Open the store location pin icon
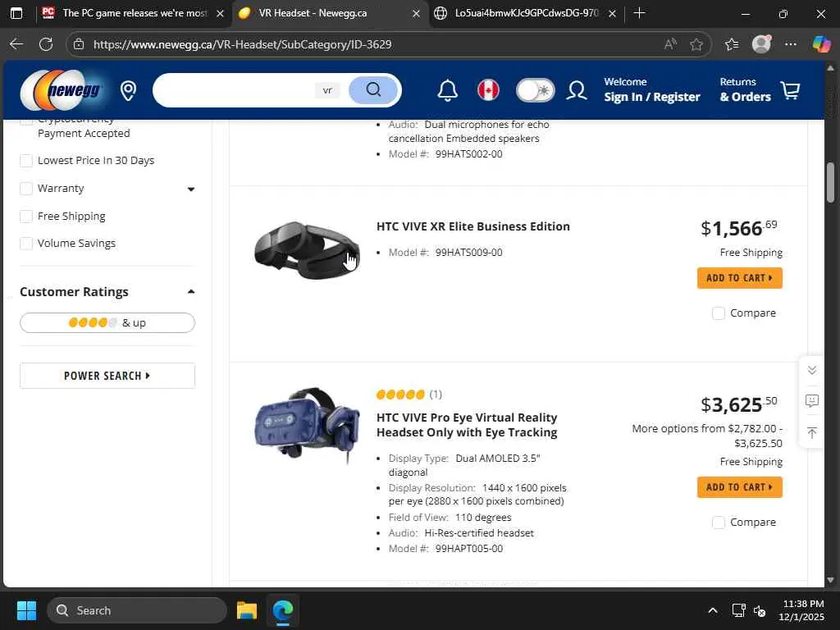This screenshot has width=840, height=630. 128,90
